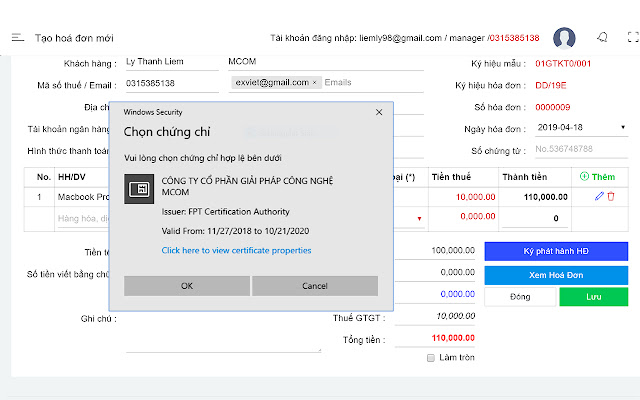
Task: Click the invoice number 0000009
Action: pyautogui.click(x=553, y=107)
